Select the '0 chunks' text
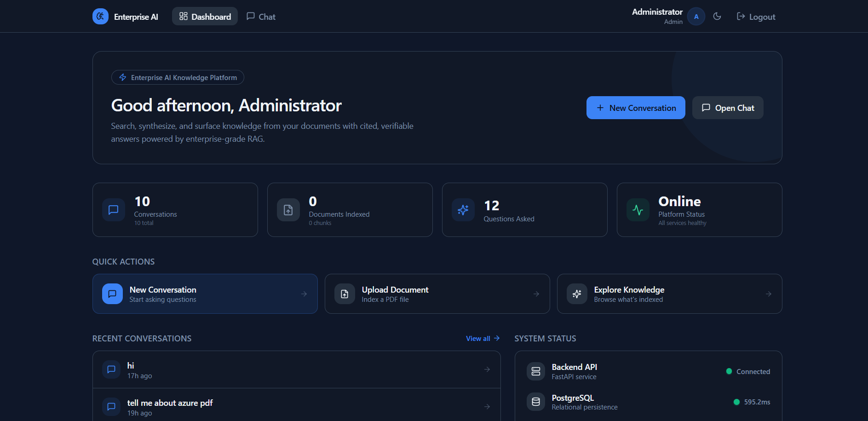Image resolution: width=868 pixels, height=421 pixels. click(x=320, y=223)
